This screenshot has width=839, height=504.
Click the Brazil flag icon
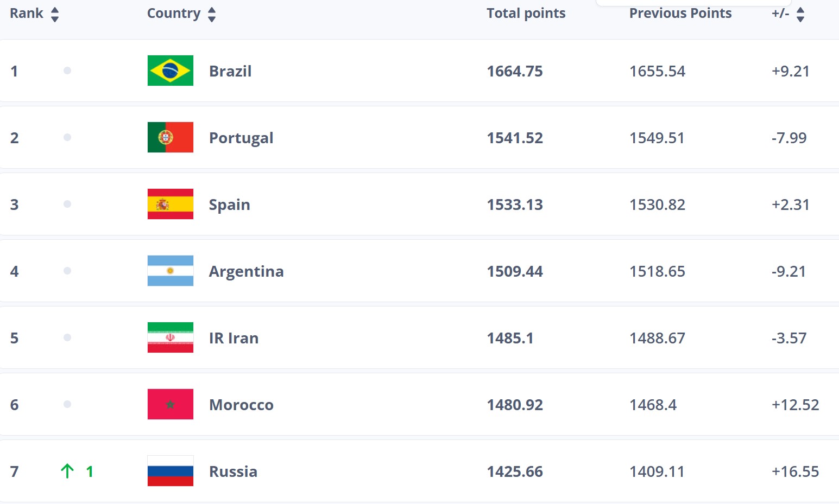(170, 71)
